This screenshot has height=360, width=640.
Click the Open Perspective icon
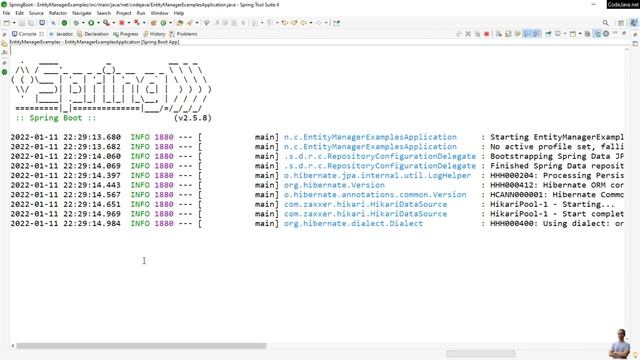[621, 23]
